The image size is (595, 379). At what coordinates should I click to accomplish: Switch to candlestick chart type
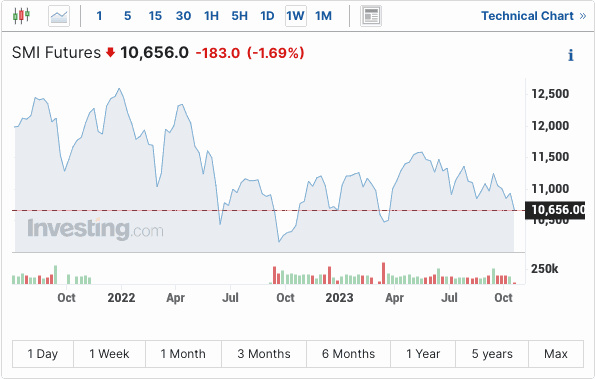21,16
